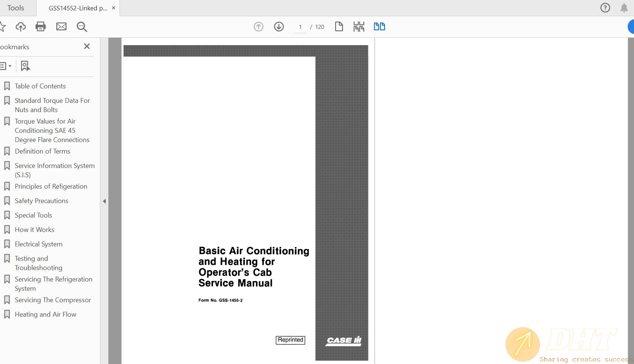The height and width of the screenshot is (364, 634).
Task: Click the upload to cloud icon
Action: pyautogui.click(x=21, y=27)
